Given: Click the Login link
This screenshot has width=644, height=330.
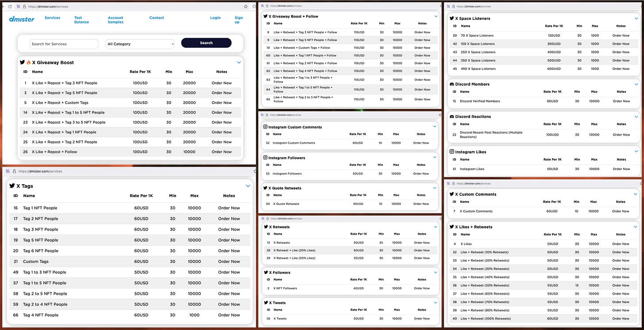Looking at the screenshot, I should pyautogui.click(x=215, y=18).
